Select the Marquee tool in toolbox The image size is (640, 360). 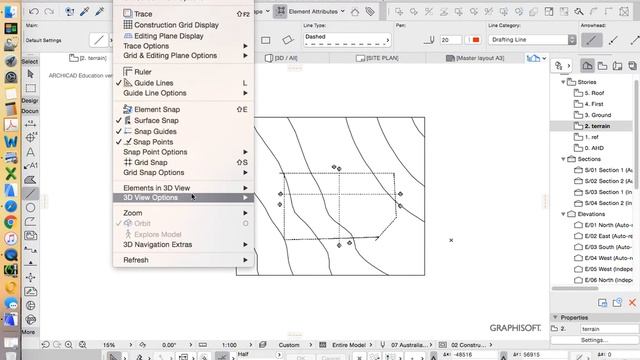[30, 88]
